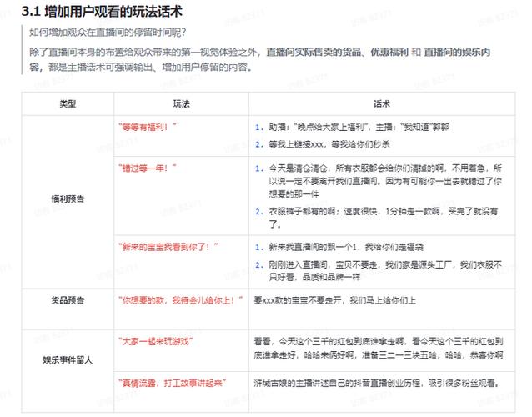Click red text "等等有福利！"
The width and height of the screenshot is (532, 417).
[148, 128]
